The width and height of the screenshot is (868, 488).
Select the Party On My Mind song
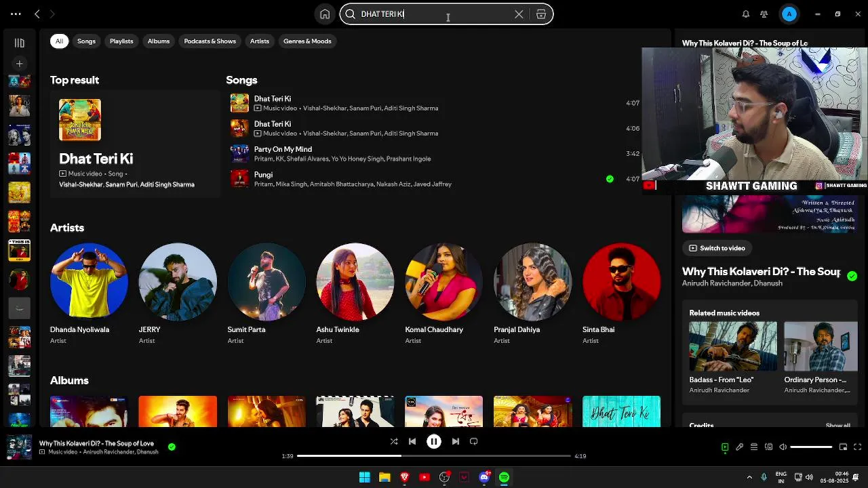pyautogui.click(x=435, y=153)
